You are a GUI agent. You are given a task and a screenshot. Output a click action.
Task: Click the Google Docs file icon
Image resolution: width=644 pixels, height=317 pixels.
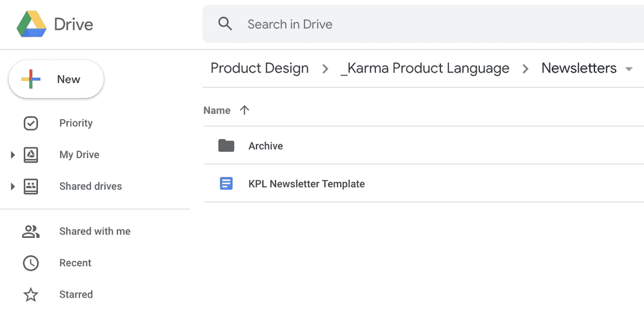(x=226, y=183)
